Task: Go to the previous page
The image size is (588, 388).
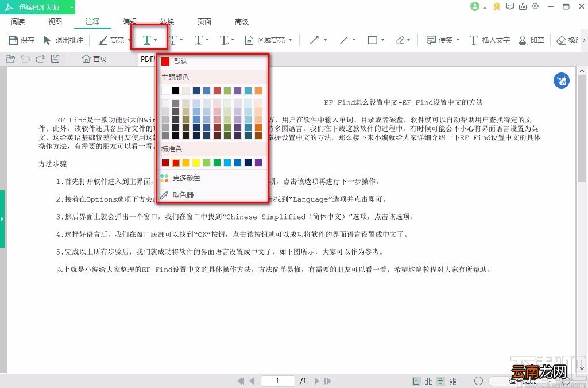Action: tap(252, 381)
